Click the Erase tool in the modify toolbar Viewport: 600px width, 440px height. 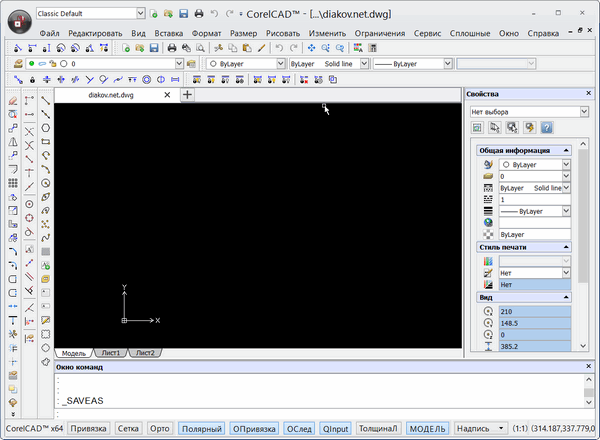(11, 100)
